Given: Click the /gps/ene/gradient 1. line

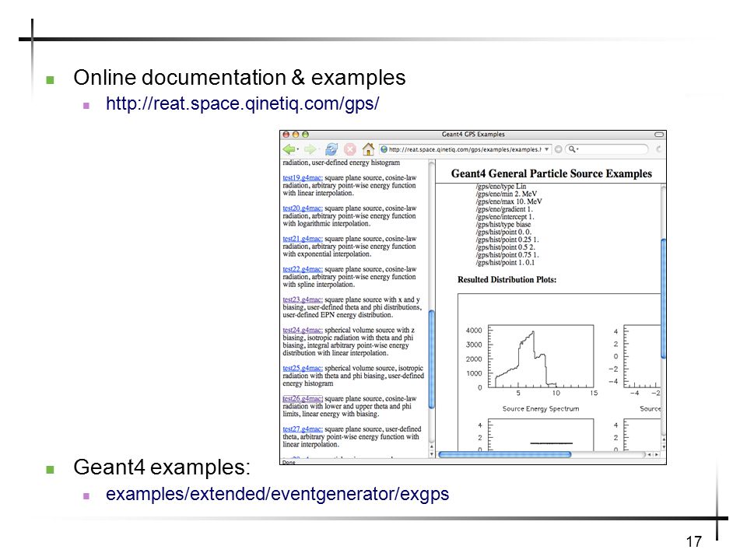Looking at the screenshot, I should pos(504,209).
